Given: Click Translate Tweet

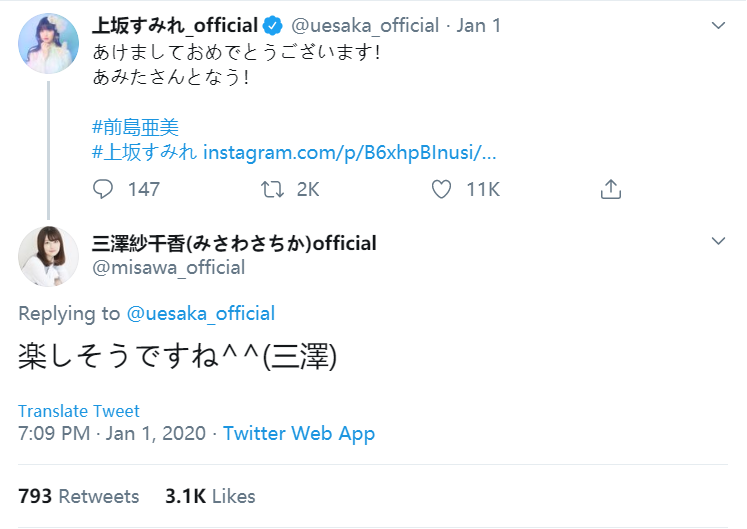Looking at the screenshot, I should click(x=79, y=411).
